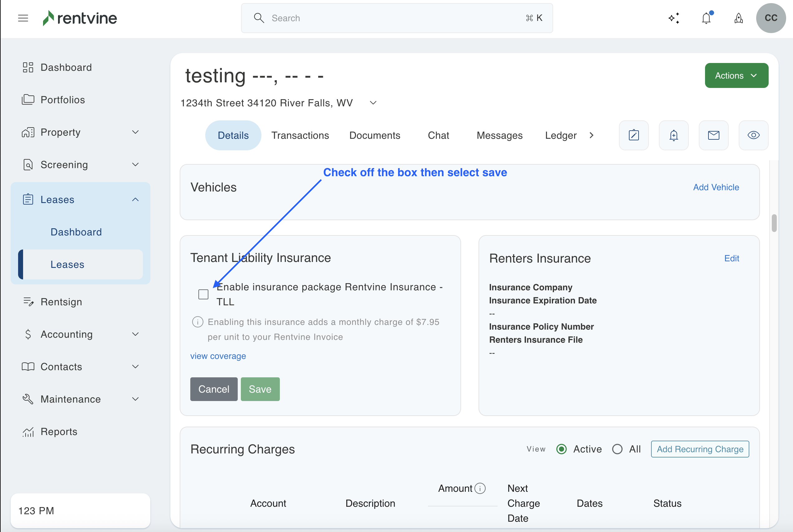Screen dimensions: 793x532
Task: Open the hamburger menu icon
Action: point(23,18)
